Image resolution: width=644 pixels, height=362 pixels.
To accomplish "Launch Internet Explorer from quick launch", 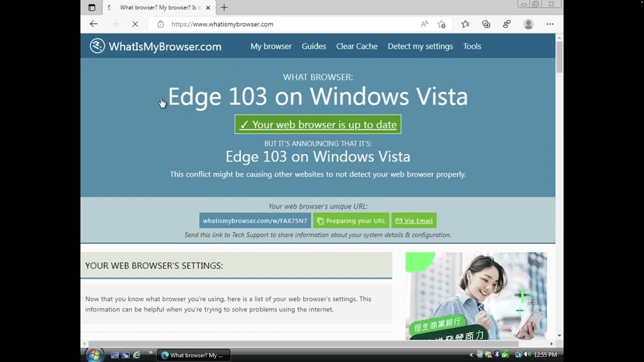I will (136, 355).
